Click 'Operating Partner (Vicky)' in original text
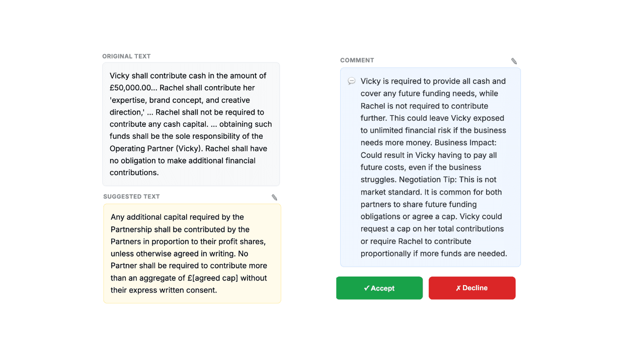644x362 pixels. pyautogui.click(x=155, y=149)
